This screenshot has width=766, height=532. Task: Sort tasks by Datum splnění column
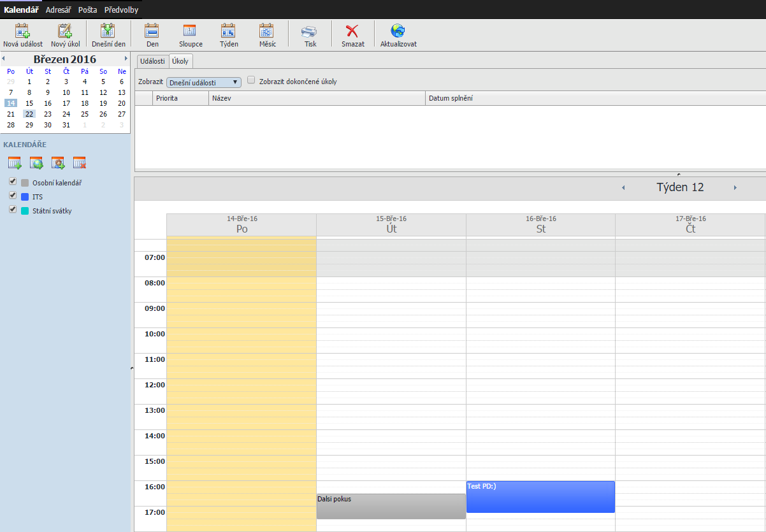(595, 98)
